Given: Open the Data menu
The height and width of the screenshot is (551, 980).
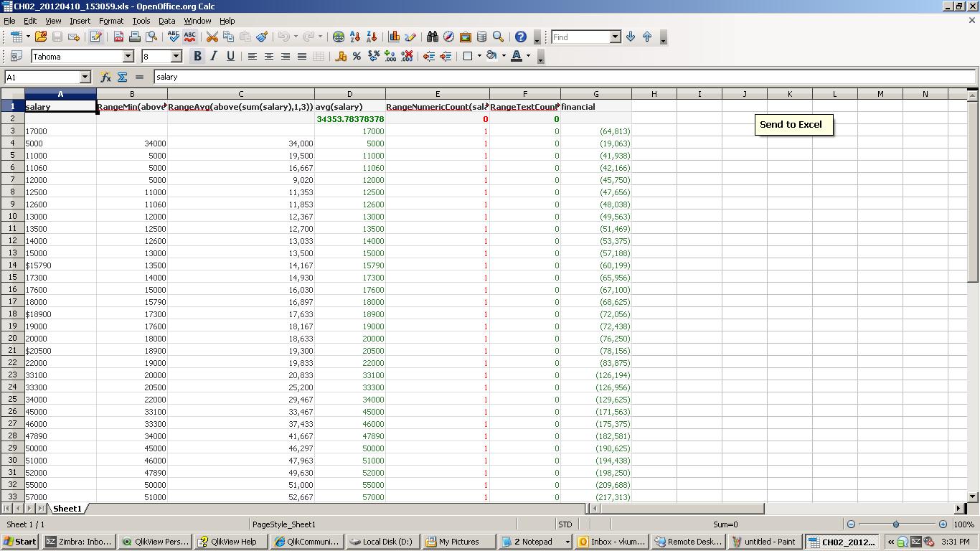Looking at the screenshot, I should coord(167,21).
